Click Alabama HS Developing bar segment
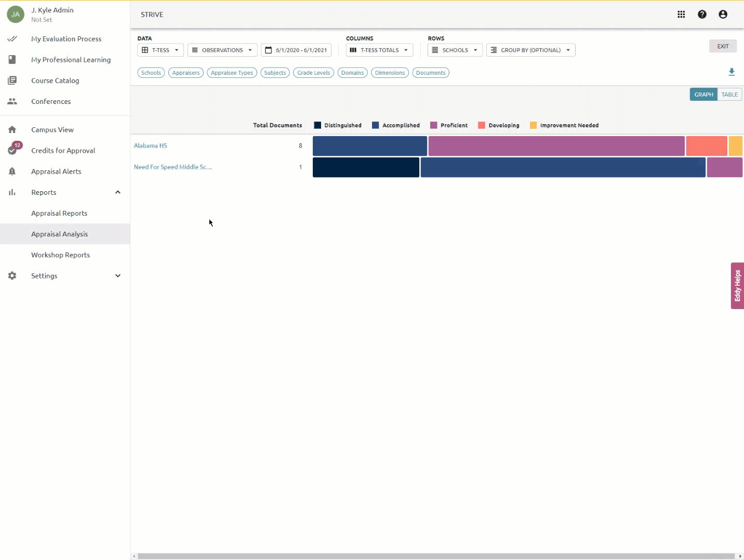 (x=707, y=146)
